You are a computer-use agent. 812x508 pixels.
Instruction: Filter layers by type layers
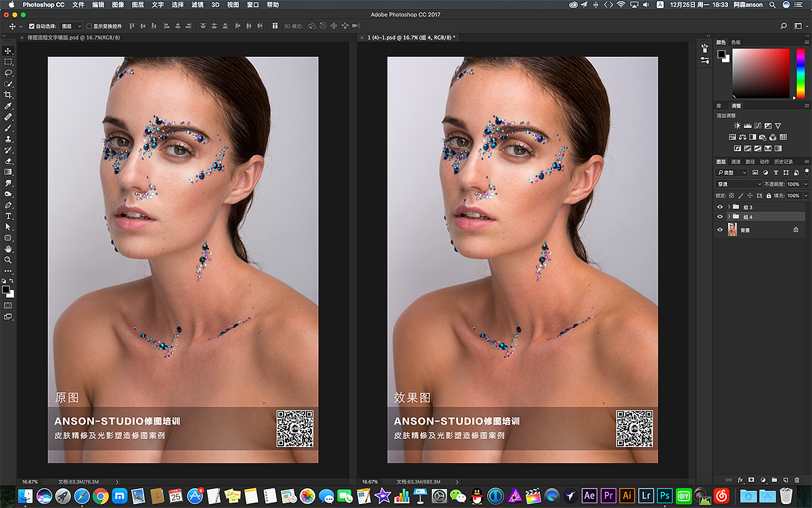[x=776, y=173]
